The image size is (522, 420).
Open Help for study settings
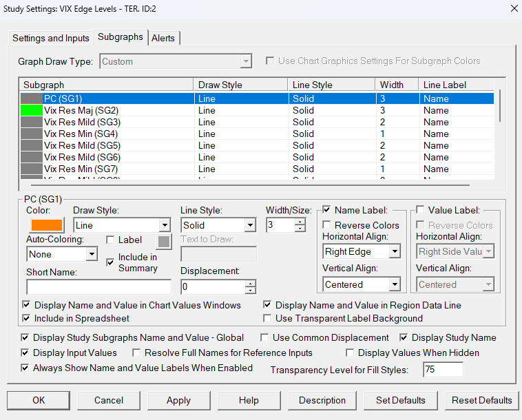point(249,400)
